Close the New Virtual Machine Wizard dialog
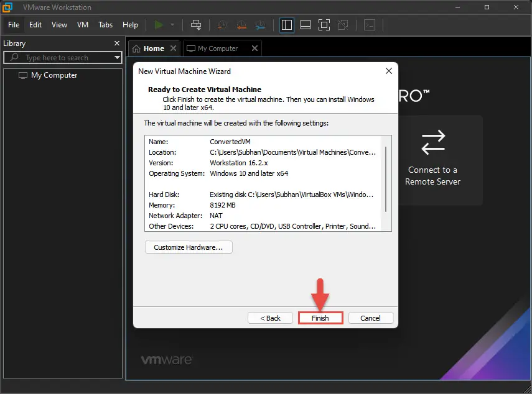532x394 pixels. 389,71
